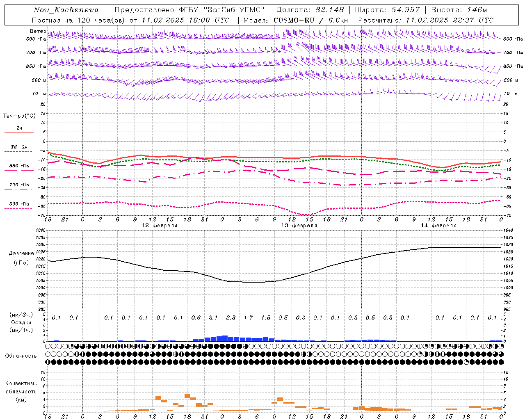Click the 2.1 precipitation value

pyautogui.click(x=213, y=317)
